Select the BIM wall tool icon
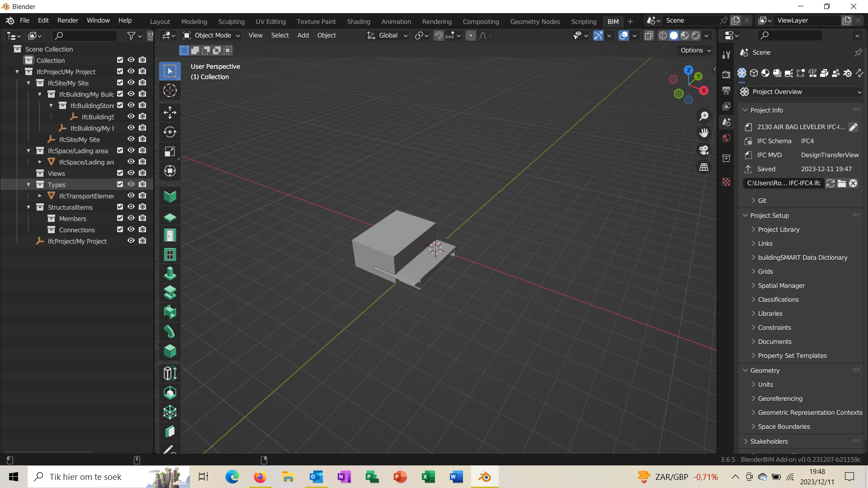The height and width of the screenshot is (488, 868). (x=170, y=197)
